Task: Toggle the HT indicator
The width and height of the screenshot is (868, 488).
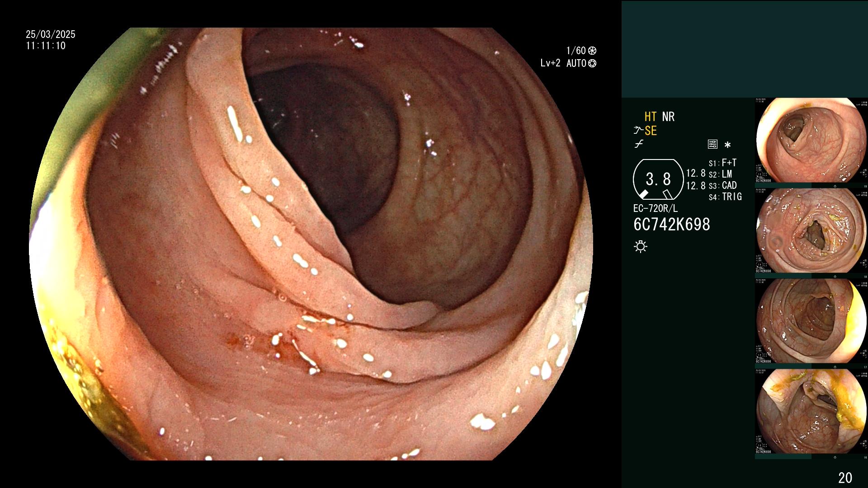Action: click(650, 117)
